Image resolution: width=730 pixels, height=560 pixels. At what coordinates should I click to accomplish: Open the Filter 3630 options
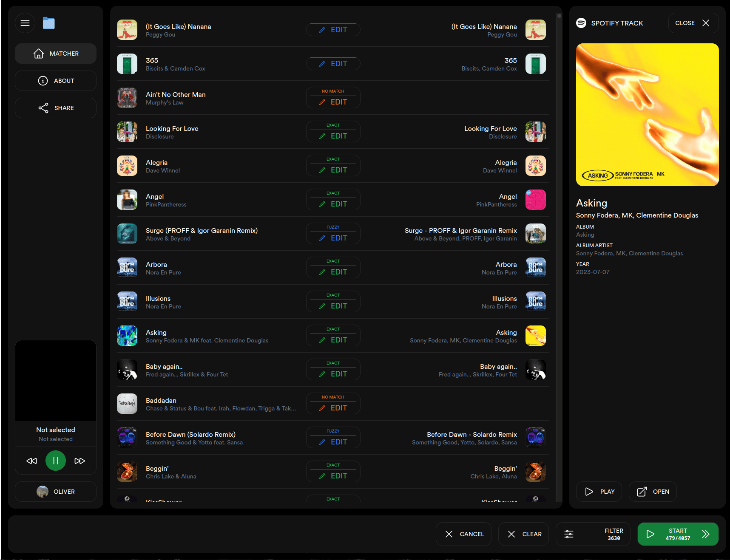pos(593,534)
